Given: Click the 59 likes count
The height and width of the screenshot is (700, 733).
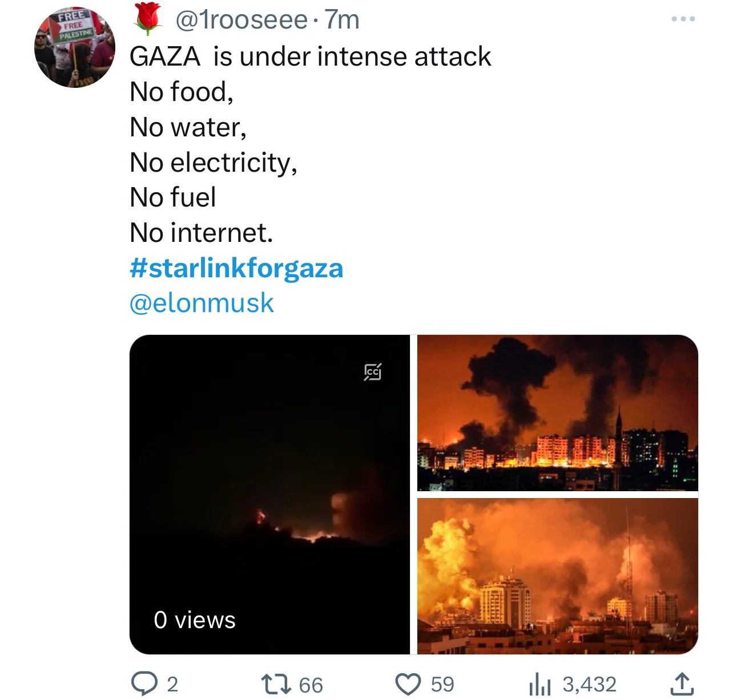Looking at the screenshot, I should (x=442, y=684).
